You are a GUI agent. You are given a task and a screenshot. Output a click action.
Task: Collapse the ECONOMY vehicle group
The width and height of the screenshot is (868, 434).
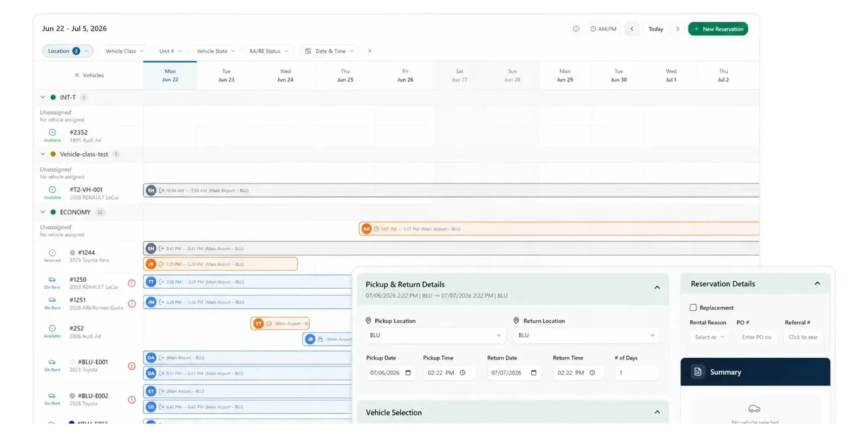click(x=43, y=212)
